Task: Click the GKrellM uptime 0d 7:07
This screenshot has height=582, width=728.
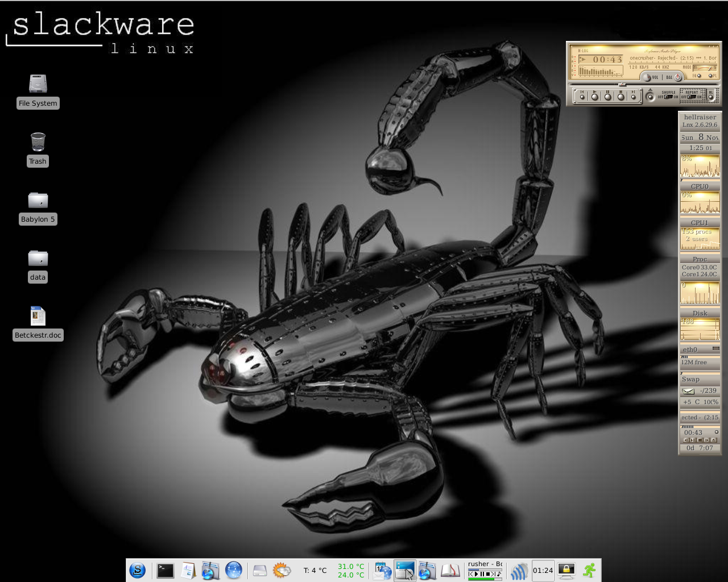Action: coord(700,448)
